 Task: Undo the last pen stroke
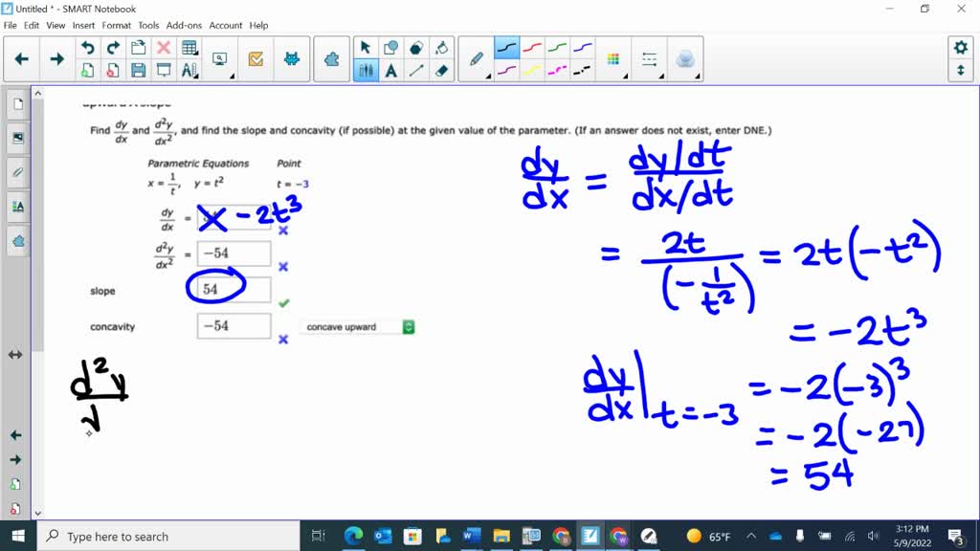(89, 47)
